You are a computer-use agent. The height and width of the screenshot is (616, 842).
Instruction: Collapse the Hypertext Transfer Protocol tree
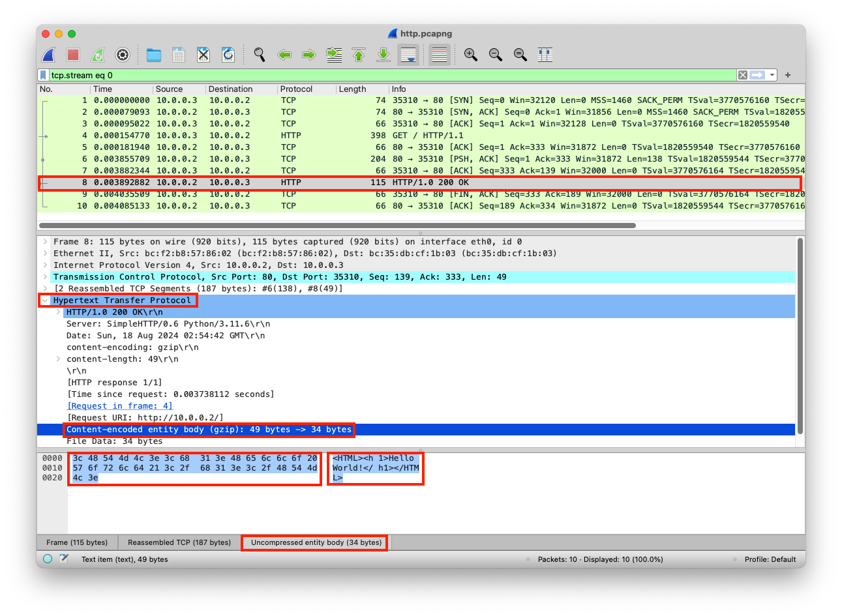pyautogui.click(x=45, y=301)
